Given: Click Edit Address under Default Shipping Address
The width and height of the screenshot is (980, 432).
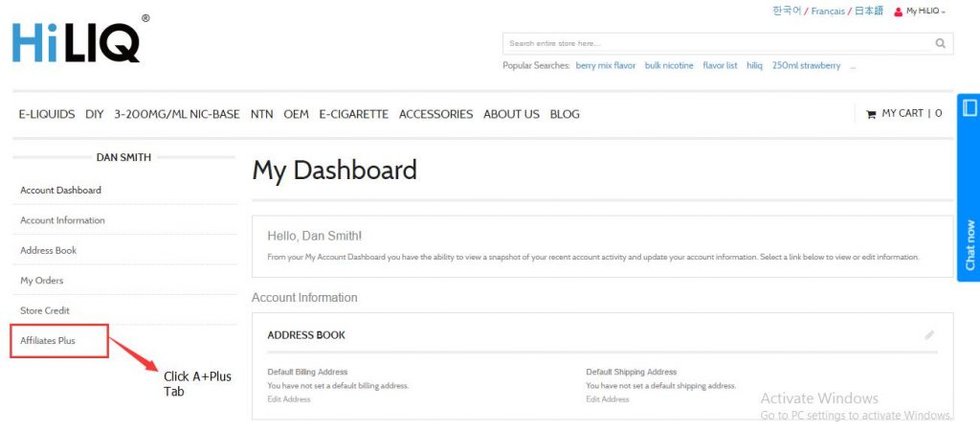Looking at the screenshot, I should click(608, 398).
